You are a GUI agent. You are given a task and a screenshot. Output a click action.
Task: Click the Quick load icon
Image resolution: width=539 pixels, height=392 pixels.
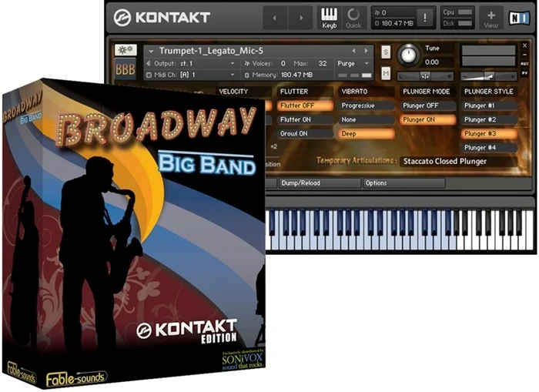(x=353, y=18)
